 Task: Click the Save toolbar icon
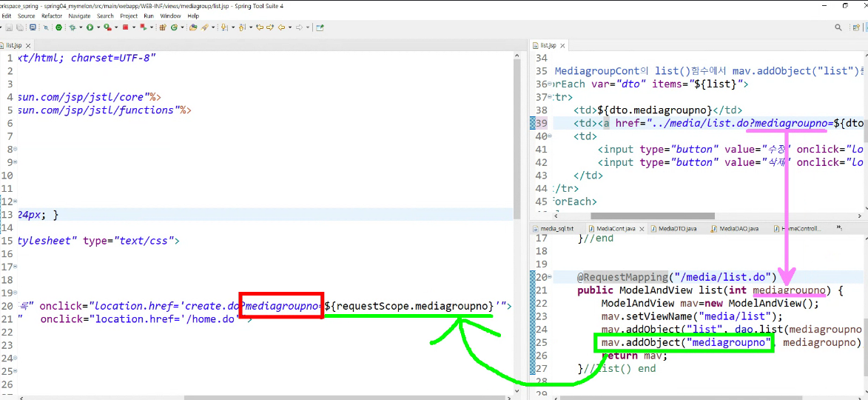point(9,27)
